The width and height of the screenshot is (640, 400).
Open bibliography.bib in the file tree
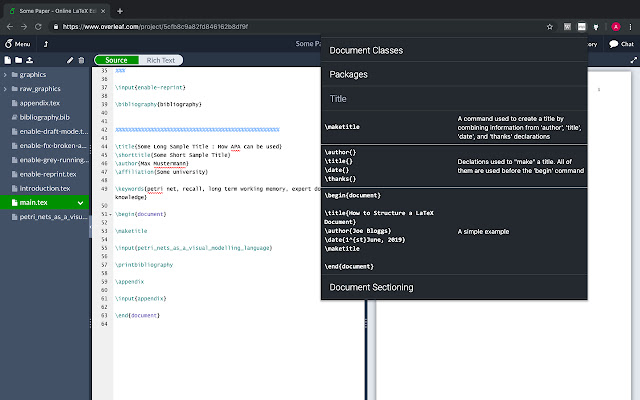(x=46, y=116)
